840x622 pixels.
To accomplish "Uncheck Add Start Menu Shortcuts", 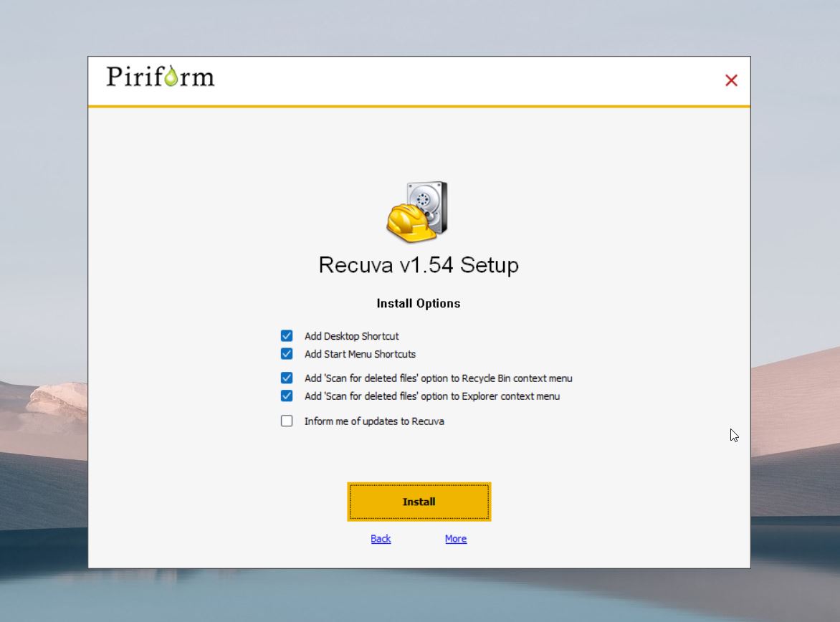I will click(287, 354).
